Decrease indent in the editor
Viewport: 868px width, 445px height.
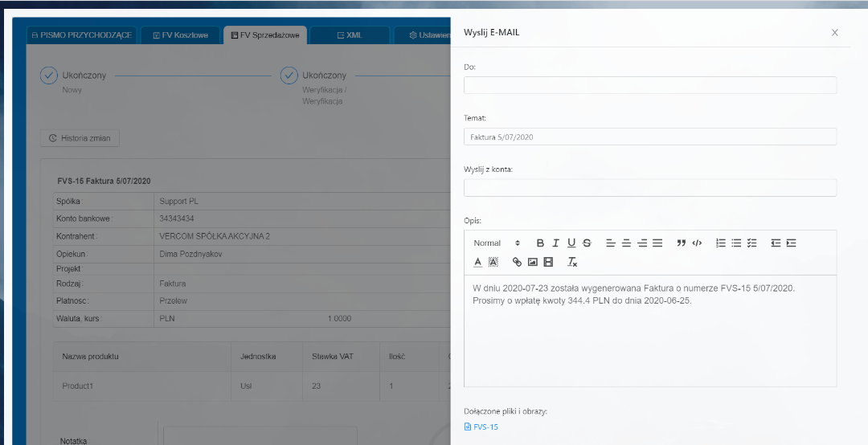776,243
